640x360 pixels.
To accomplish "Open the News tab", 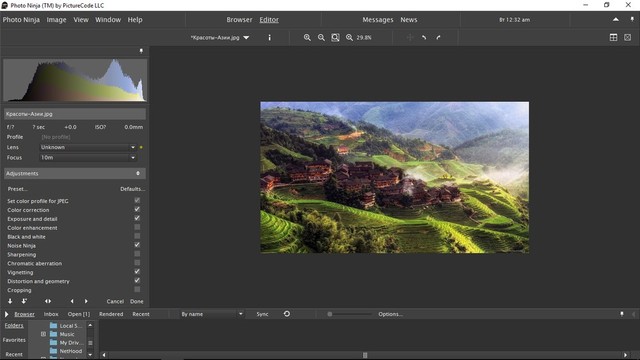I will [409, 20].
